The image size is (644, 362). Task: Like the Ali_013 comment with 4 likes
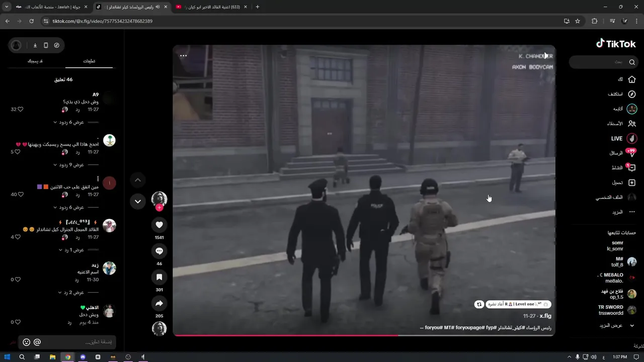coord(17,237)
